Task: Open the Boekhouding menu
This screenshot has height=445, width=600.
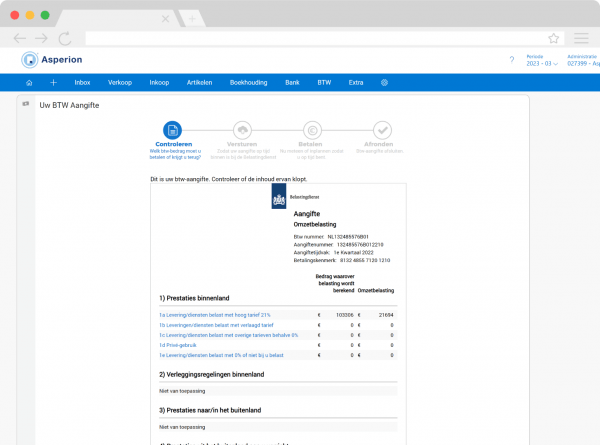Action: 248,83
